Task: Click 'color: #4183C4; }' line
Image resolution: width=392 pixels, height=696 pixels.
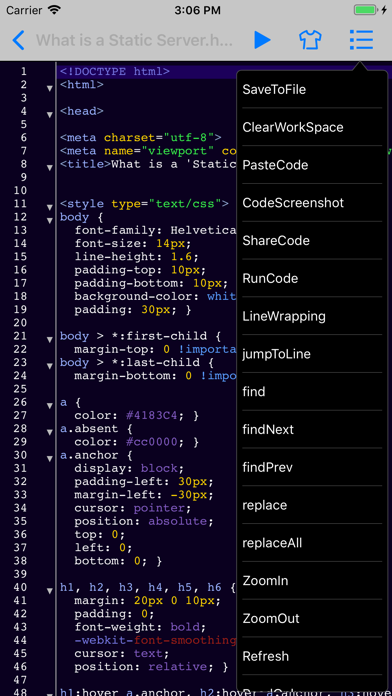Action: tap(137, 415)
